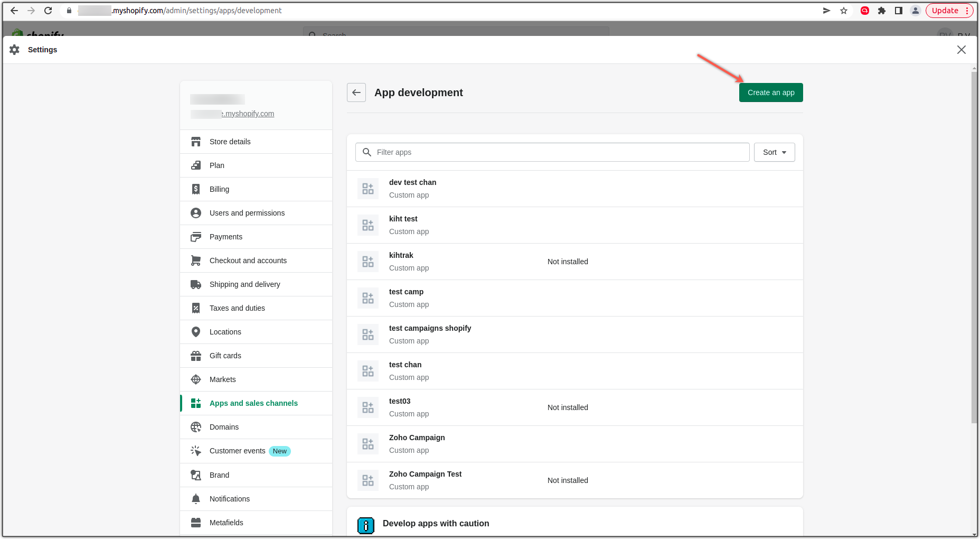Click the Shipping and delivery truck icon
Screen dimensions: 980x539
(x=196, y=284)
